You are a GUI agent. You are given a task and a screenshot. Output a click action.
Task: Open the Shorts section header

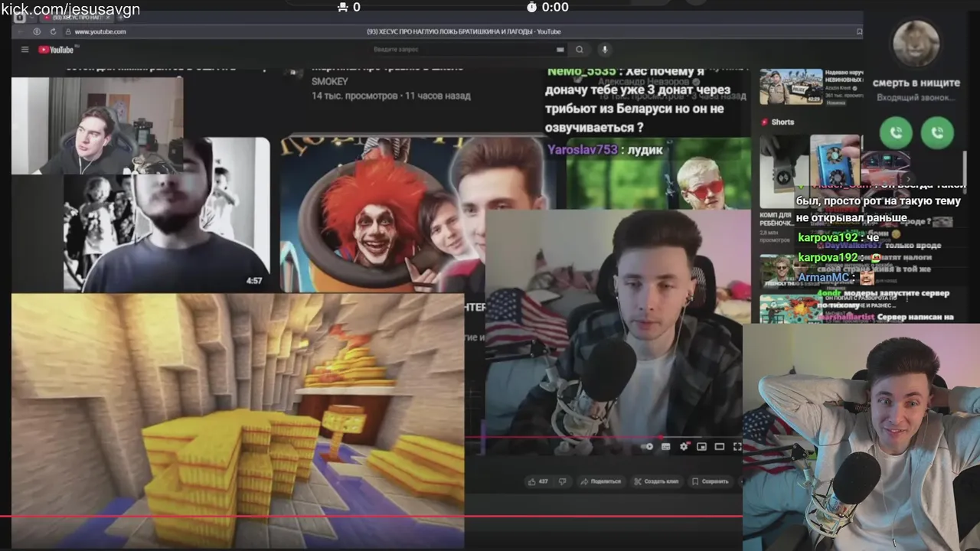(x=777, y=122)
